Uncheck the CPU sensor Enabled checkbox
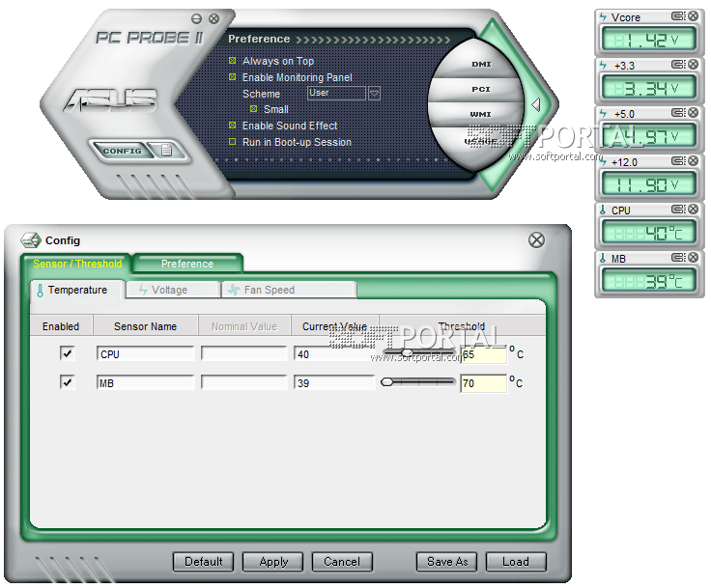The height and width of the screenshot is (588, 711). click(67, 353)
